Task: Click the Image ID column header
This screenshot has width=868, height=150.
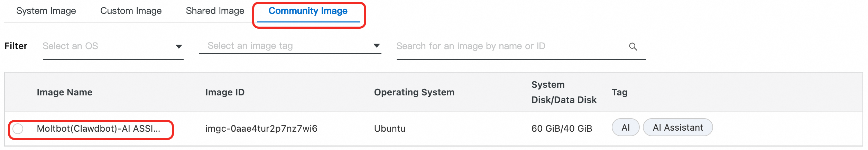Action: click(x=225, y=92)
